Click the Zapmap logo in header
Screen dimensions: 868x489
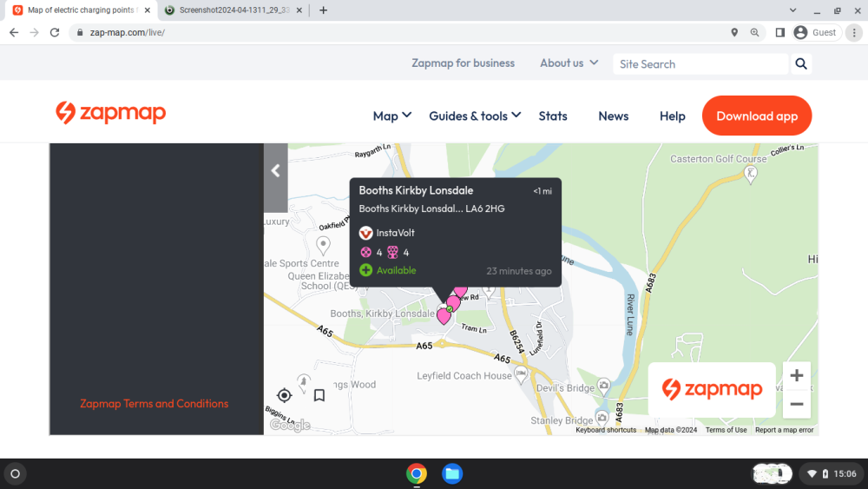click(111, 113)
